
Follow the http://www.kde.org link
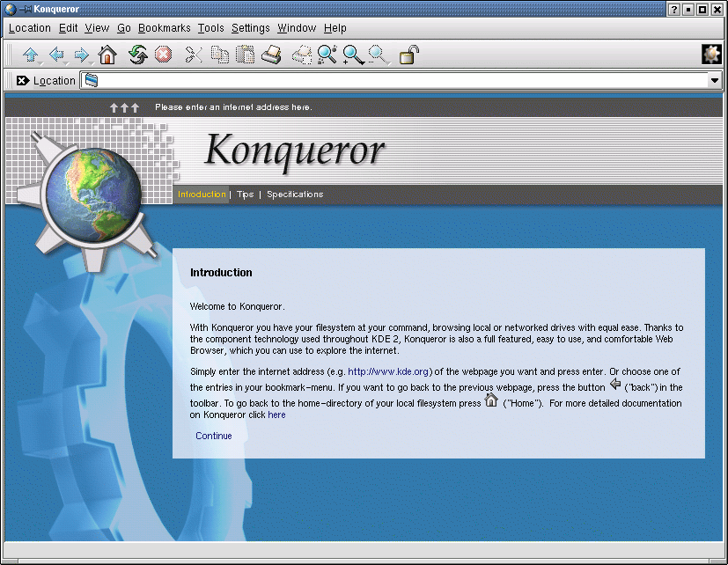388,371
